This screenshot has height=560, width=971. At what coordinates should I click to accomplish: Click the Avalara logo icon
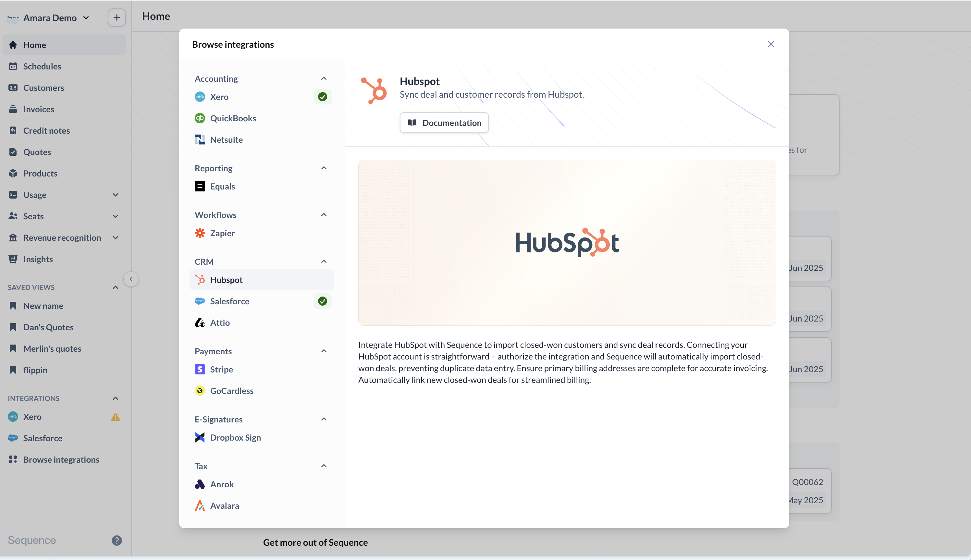point(200,505)
